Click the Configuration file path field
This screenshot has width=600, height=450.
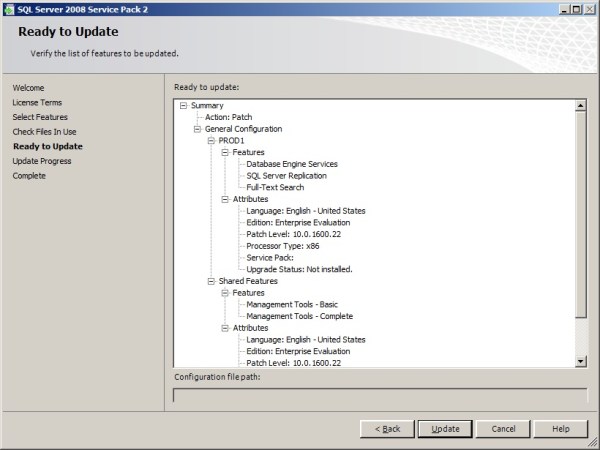click(x=380, y=394)
